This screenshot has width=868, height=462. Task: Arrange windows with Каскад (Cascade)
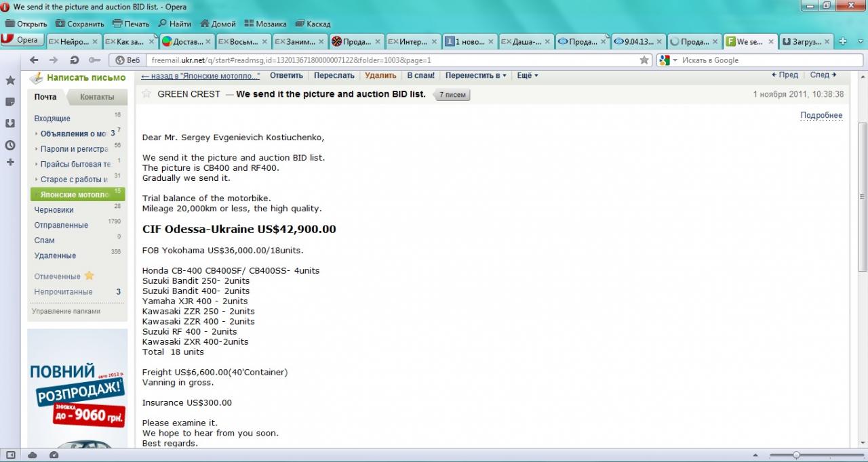[313, 24]
